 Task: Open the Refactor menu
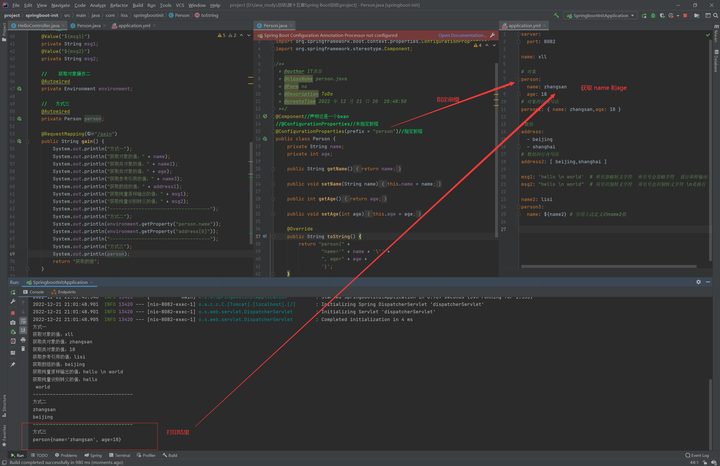click(119, 6)
